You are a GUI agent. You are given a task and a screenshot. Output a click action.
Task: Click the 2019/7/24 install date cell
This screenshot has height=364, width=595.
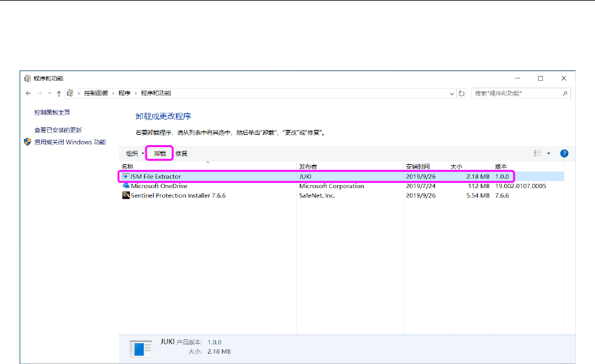(420, 186)
